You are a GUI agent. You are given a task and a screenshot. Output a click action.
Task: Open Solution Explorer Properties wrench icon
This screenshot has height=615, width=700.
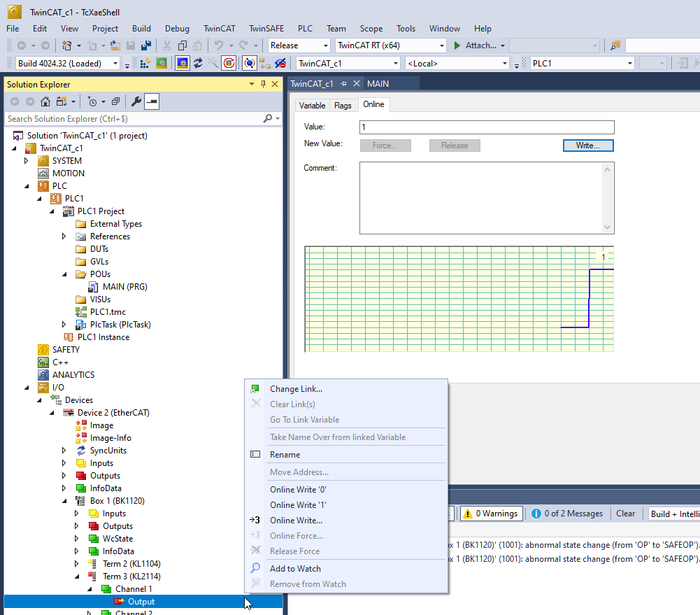136,101
